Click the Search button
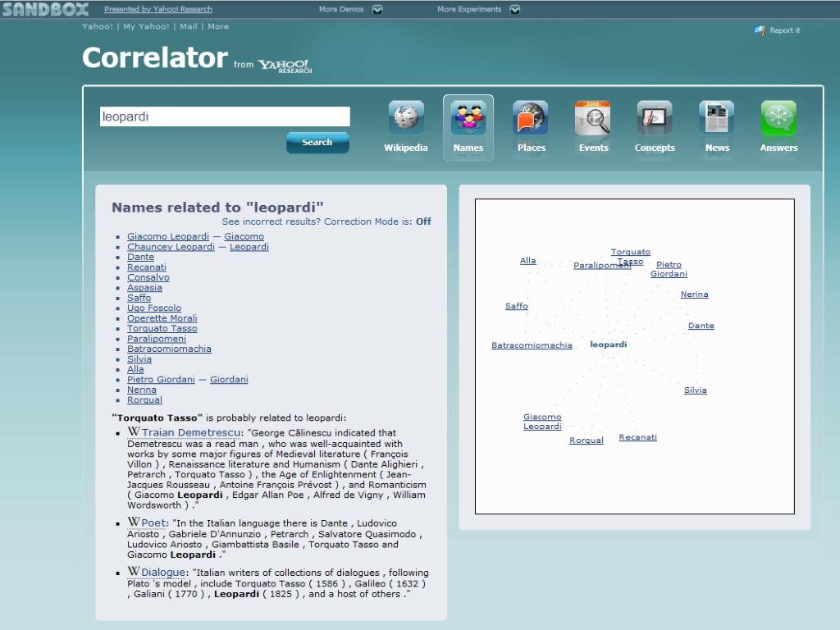Image resolution: width=840 pixels, height=630 pixels. click(x=317, y=142)
